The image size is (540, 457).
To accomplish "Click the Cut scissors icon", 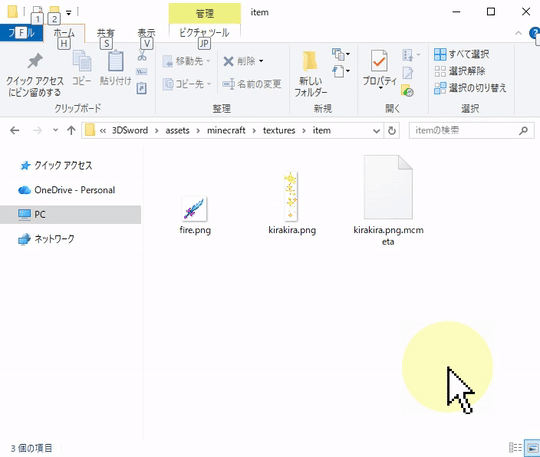I will coord(142,55).
